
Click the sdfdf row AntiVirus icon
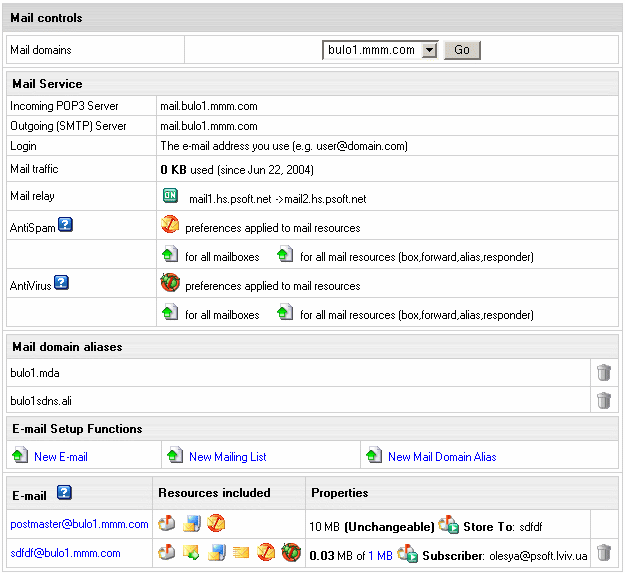pyautogui.click(x=290, y=552)
